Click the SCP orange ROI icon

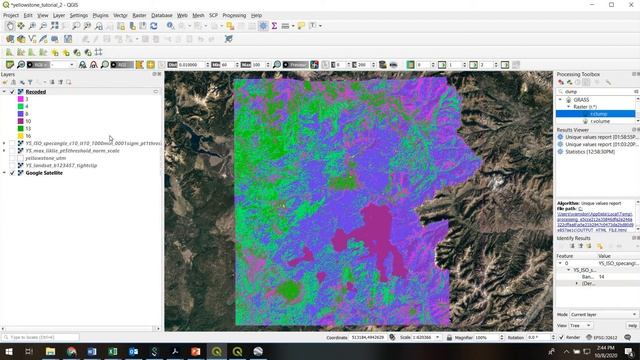click(x=140, y=65)
